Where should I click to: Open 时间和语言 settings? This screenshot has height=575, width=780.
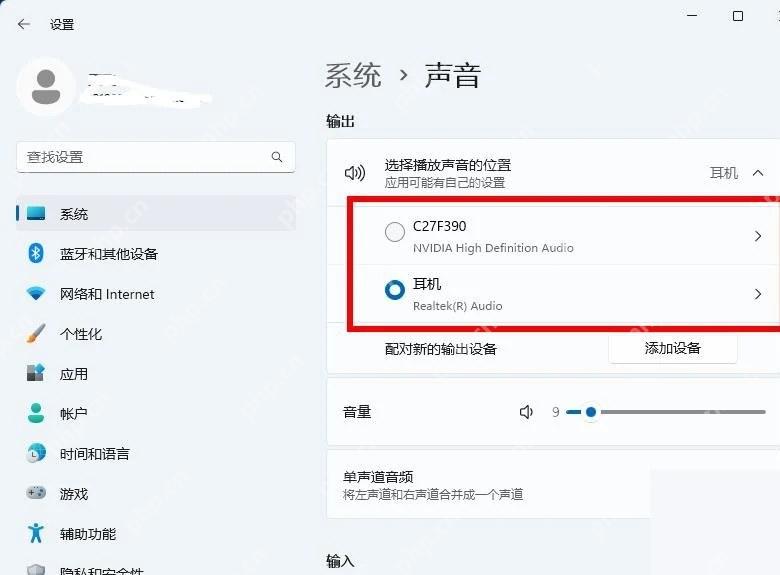[156, 453]
